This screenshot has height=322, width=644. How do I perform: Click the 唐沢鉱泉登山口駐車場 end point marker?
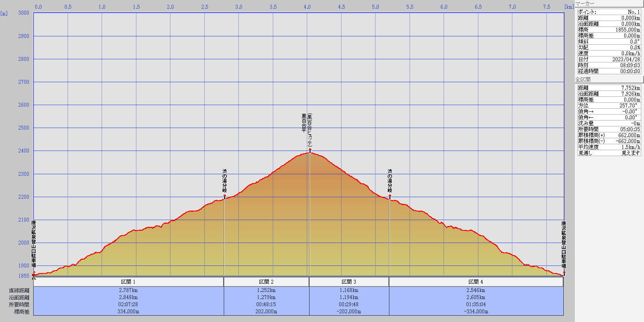[564, 273]
